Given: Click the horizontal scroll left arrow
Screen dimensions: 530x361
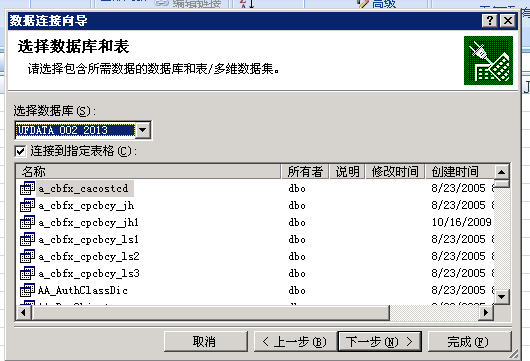Looking at the screenshot, I should 23,312.
